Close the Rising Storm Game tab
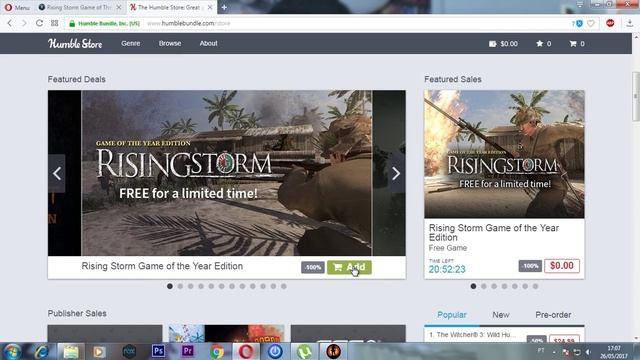The width and height of the screenshot is (640, 360). [118, 7]
